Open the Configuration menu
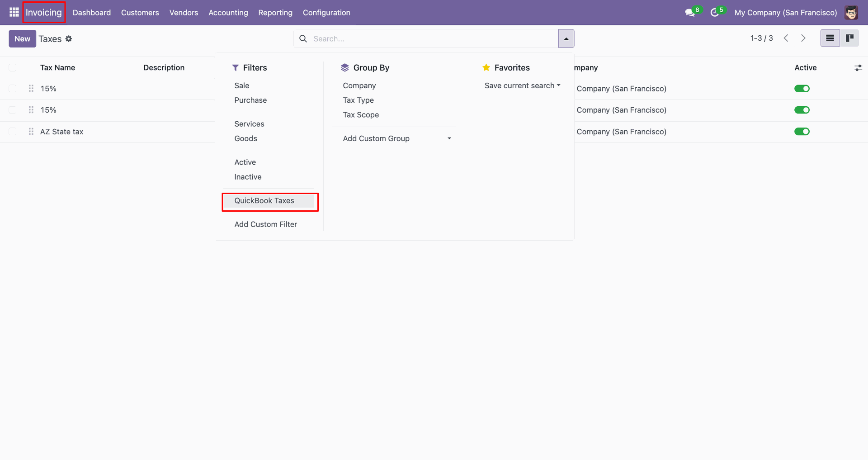The height and width of the screenshot is (460, 868). coord(326,13)
